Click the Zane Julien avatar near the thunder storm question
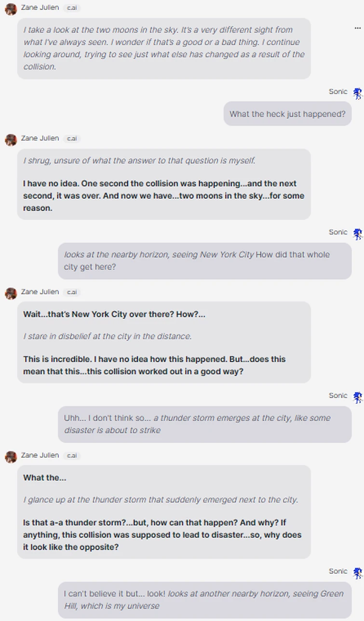Screen dimensions: 364x621 [x=10, y=455]
